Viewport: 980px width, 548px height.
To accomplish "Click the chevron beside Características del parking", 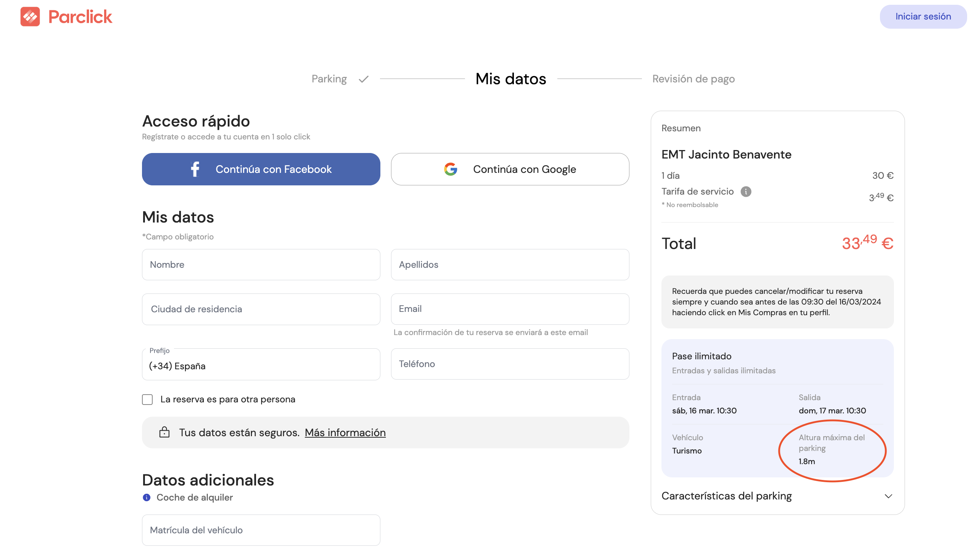I will [x=888, y=496].
